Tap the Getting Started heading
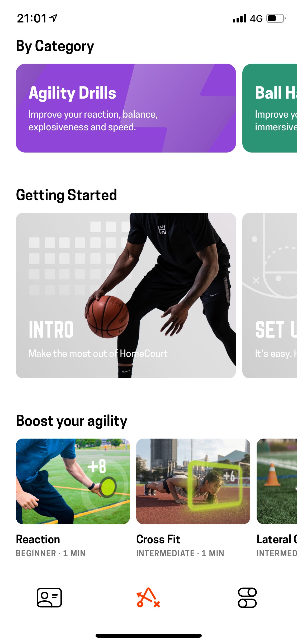 pos(67,195)
